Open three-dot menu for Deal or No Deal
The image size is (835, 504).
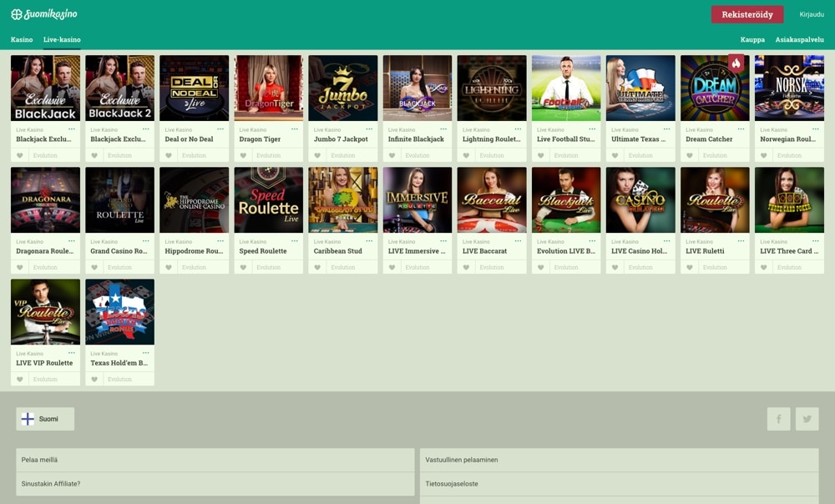(x=220, y=129)
